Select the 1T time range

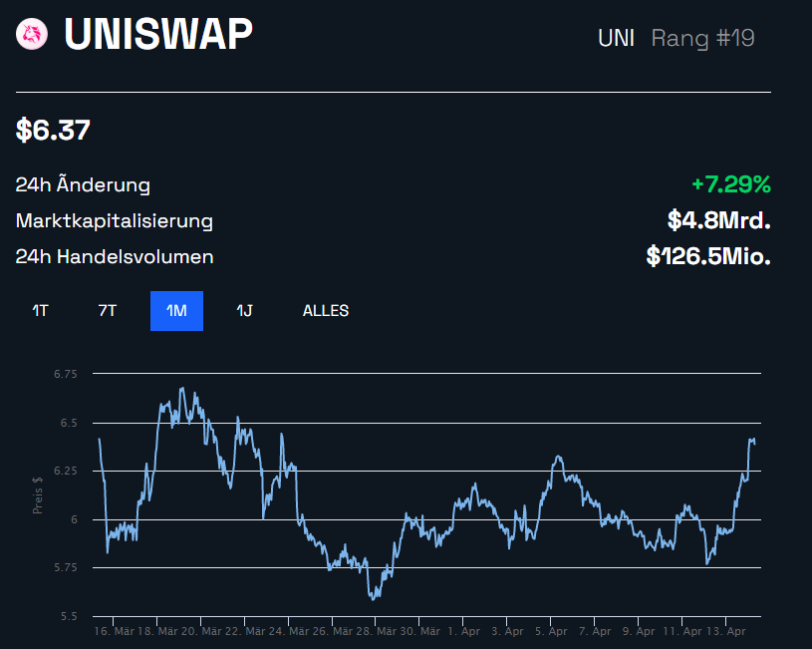40,310
